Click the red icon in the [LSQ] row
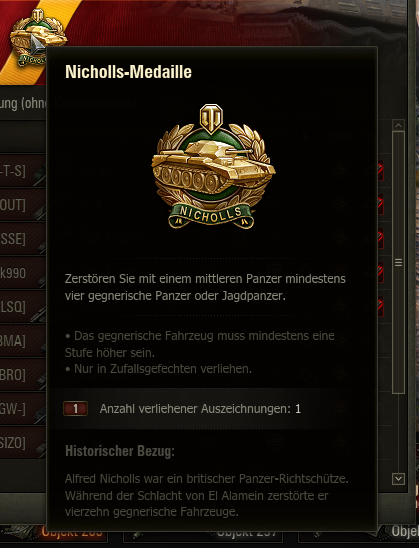Image resolution: width=419 pixels, height=548 pixels. point(379,307)
